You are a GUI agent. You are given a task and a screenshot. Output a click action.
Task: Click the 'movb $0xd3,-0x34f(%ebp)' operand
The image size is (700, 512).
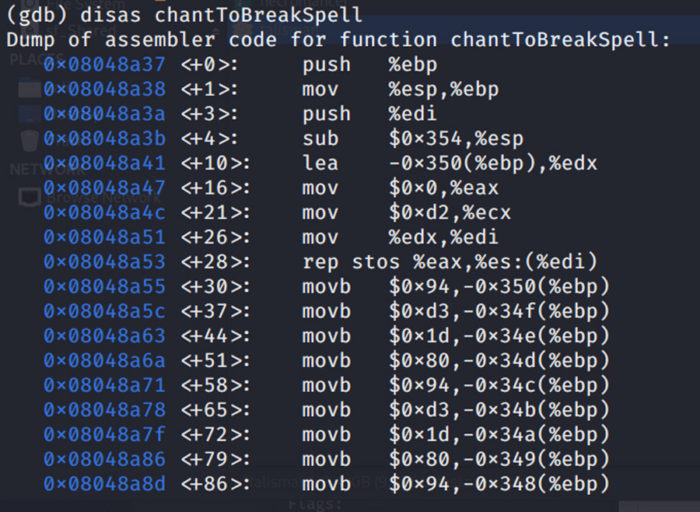pyautogui.click(x=499, y=311)
